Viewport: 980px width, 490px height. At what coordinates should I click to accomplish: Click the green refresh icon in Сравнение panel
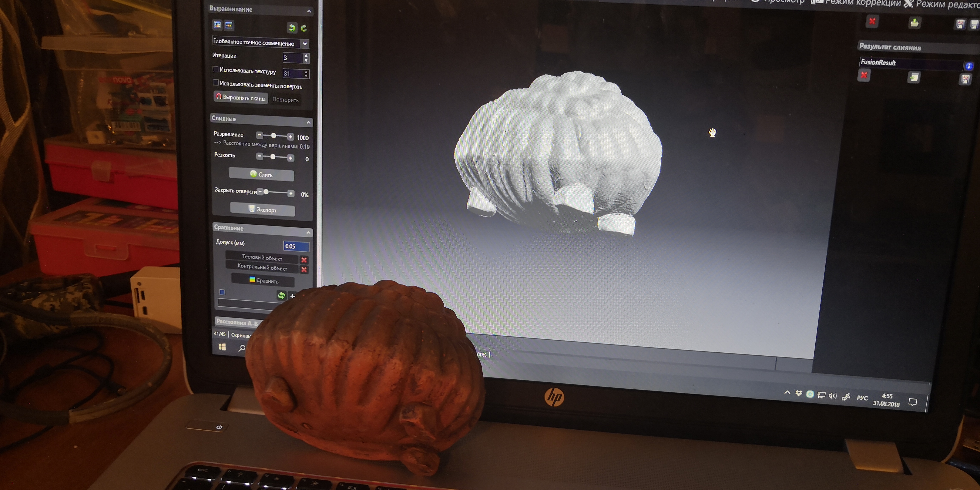(x=281, y=296)
